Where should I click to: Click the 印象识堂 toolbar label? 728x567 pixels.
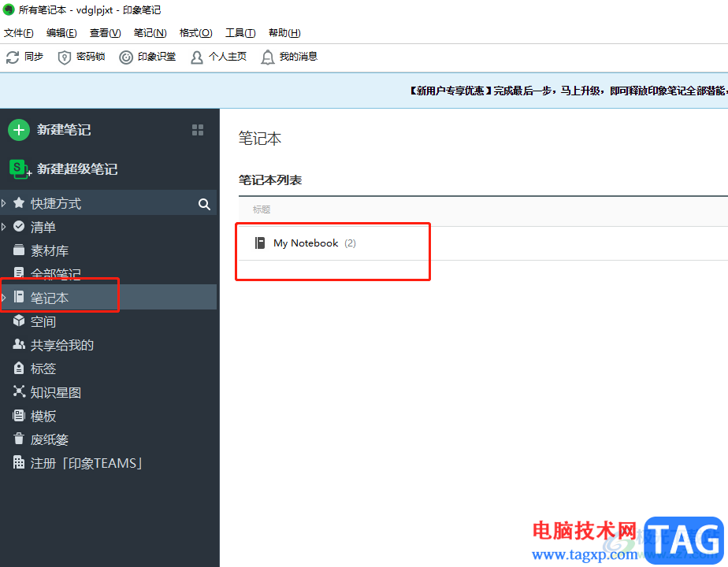tap(157, 57)
